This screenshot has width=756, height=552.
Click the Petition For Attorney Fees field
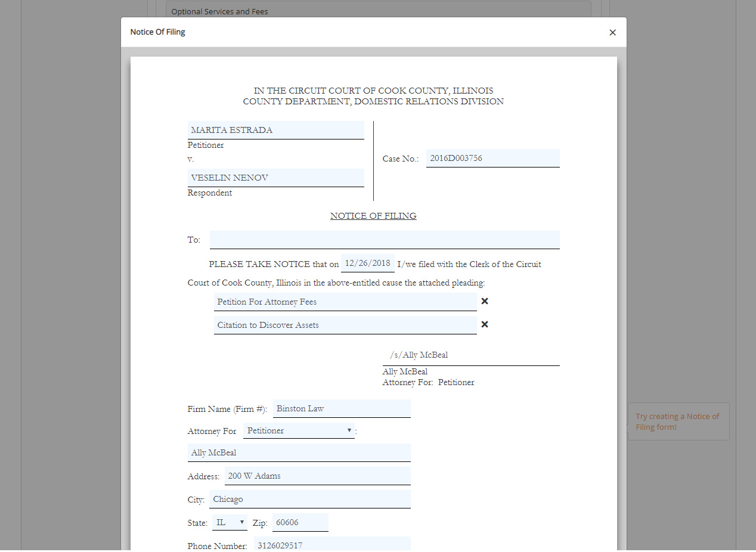tap(345, 302)
